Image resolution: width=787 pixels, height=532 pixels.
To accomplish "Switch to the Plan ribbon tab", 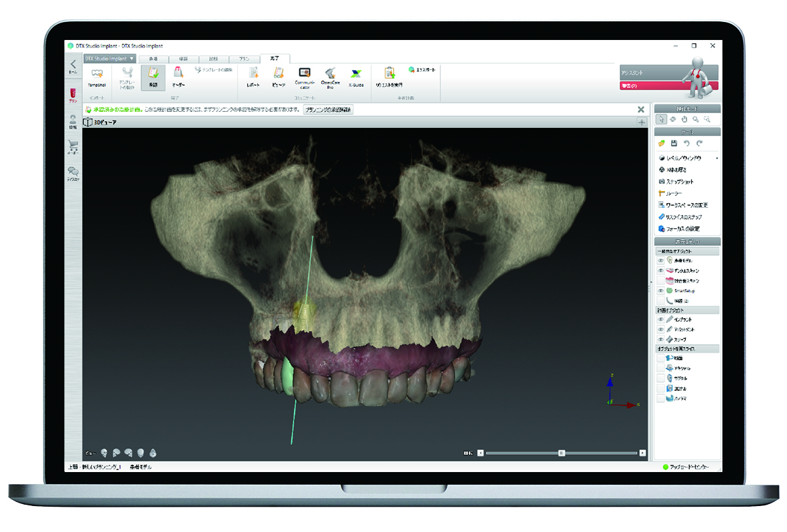I will coord(245,59).
